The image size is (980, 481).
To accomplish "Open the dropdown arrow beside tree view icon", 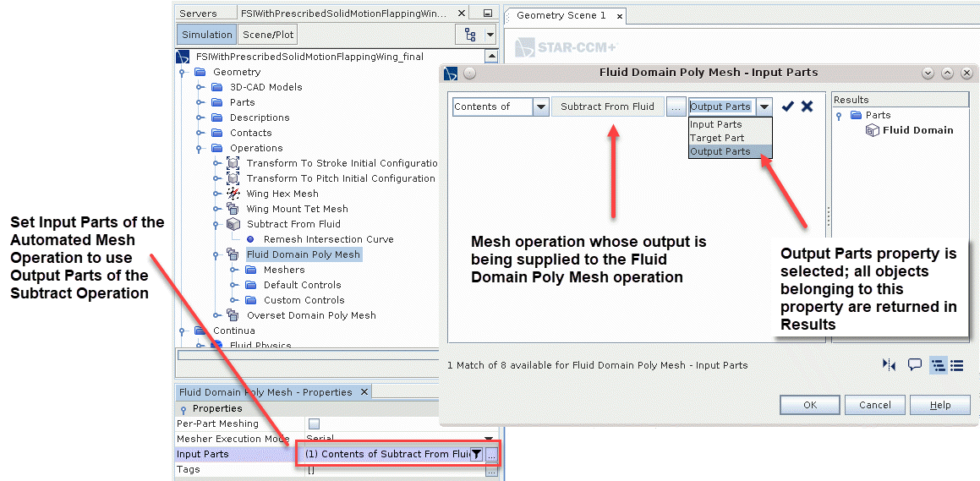I will pyautogui.click(x=490, y=35).
